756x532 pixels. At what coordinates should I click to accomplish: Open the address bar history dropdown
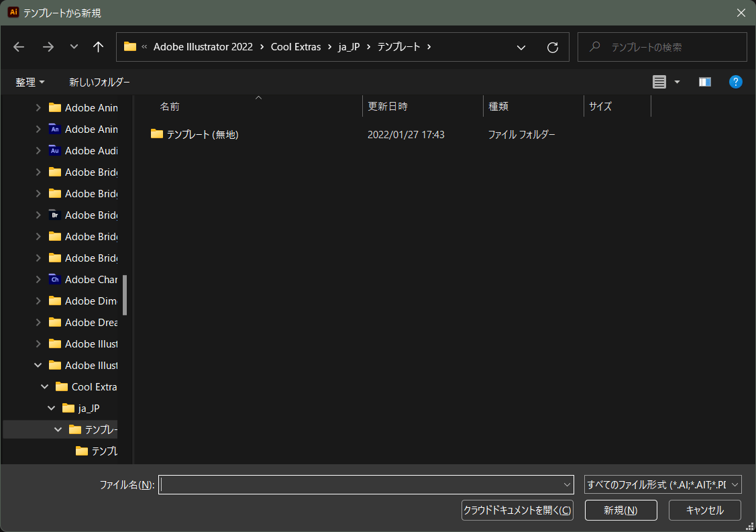click(521, 47)
